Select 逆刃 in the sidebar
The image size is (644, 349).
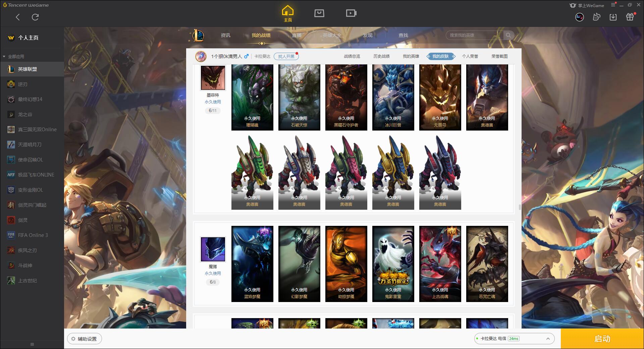32,84
